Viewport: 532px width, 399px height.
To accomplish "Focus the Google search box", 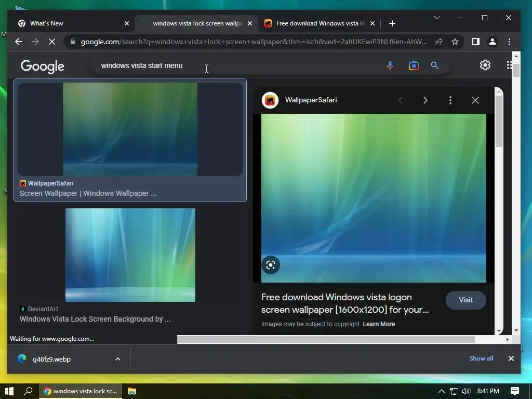I will [237, 65].
